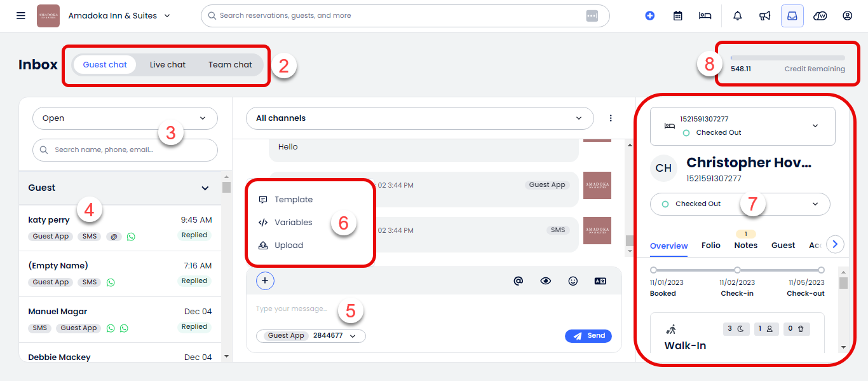Click scroll down arrow in reservation panel

843,347
